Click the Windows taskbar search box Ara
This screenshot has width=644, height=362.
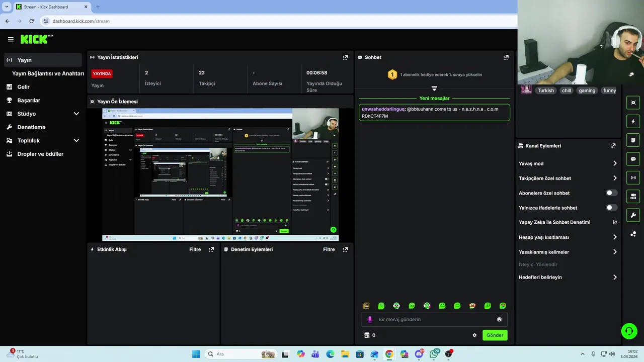click(x=241, y=354)
